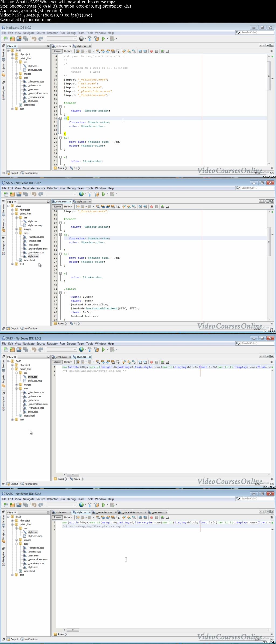Viewport: 276px width, 644px height.
Task: Click Stop Macro Recording square in second frame
Action: [157, 207]
